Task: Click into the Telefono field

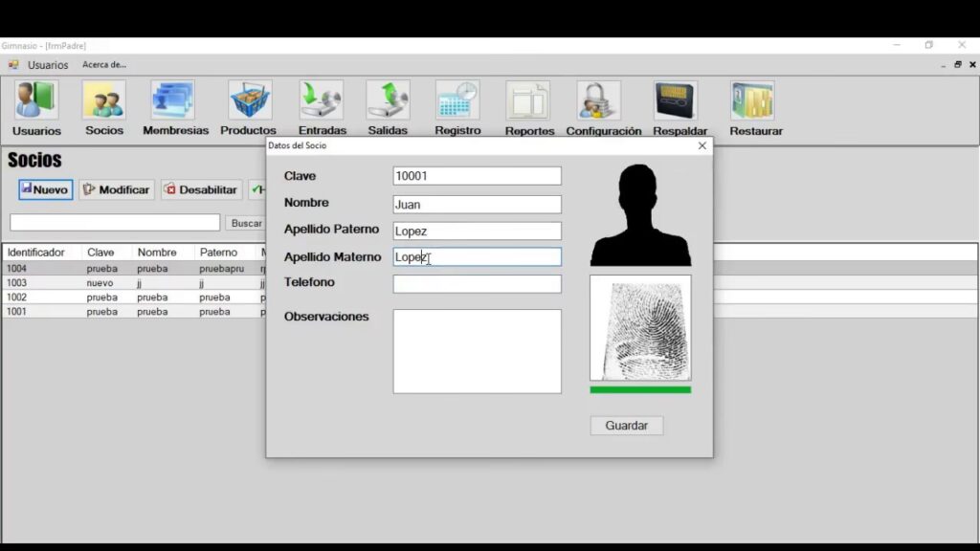Action: pos(477,284)
